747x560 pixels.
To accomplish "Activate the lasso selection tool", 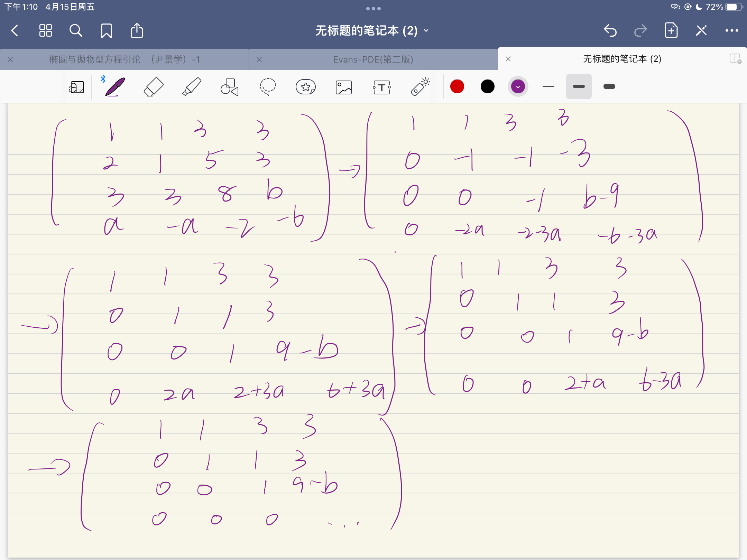I will click(268, 87).
